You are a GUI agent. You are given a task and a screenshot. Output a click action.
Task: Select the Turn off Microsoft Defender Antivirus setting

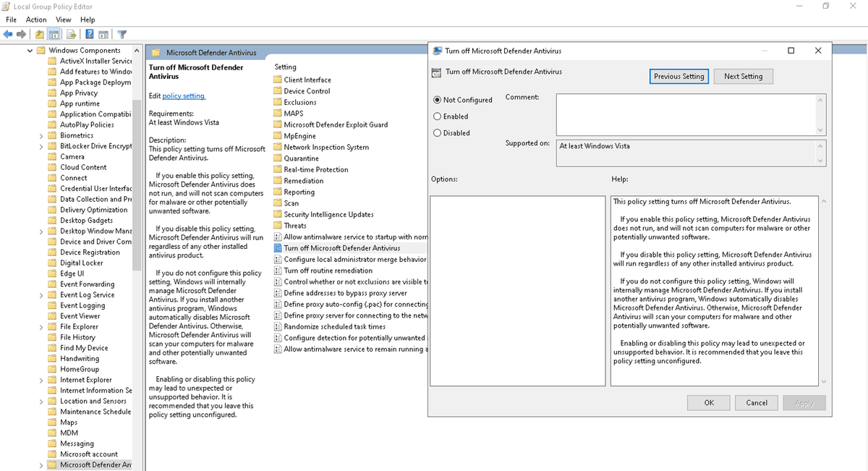pyautogui.click(x=342, y=248)
